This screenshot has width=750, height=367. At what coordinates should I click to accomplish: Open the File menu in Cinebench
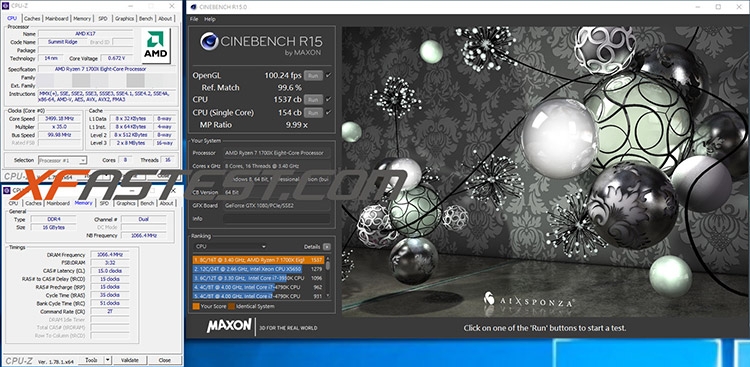click(194, 19)
